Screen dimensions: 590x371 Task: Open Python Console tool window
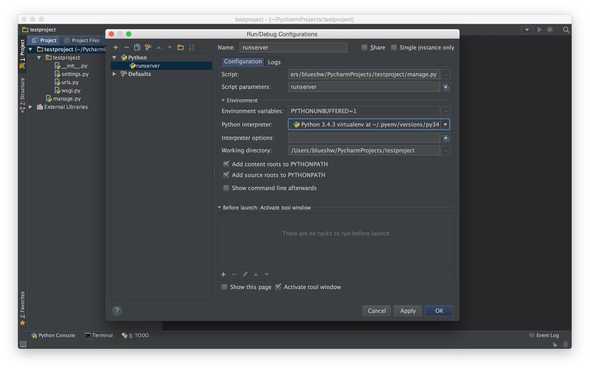pos(53,335)
